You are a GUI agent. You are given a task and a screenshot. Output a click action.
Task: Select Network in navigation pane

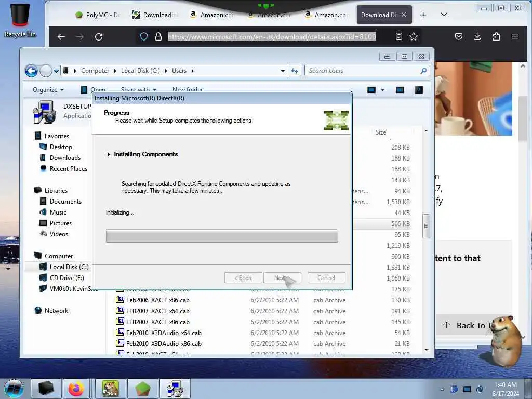point(56,311)
